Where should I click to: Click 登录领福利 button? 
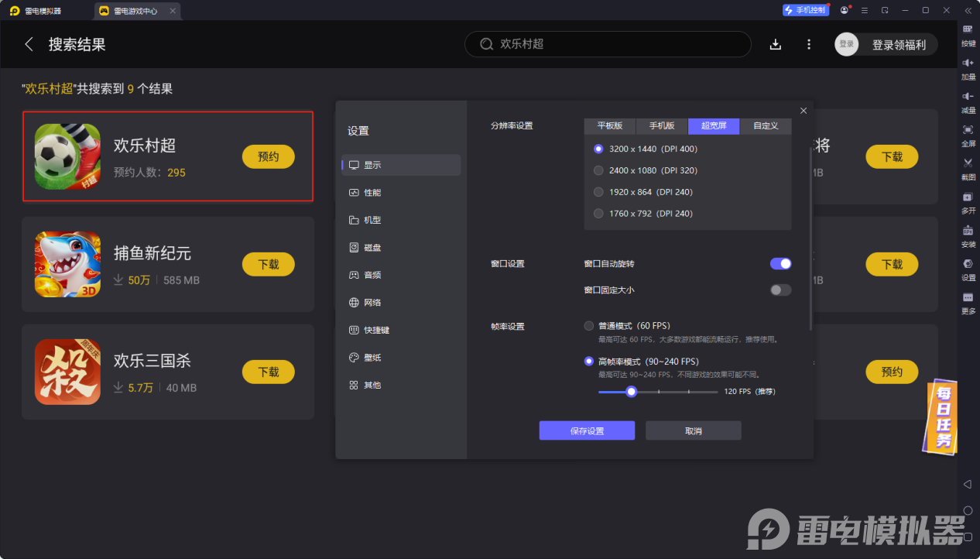click(898, 44)
